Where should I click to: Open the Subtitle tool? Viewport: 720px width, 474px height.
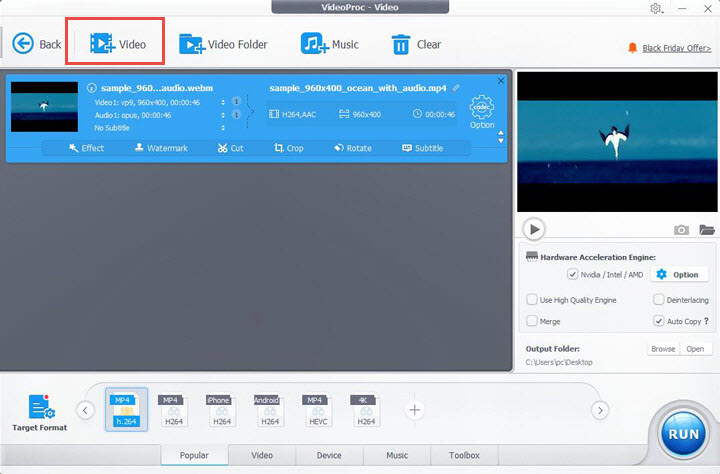pyautogui.click(x=422, y=148)
